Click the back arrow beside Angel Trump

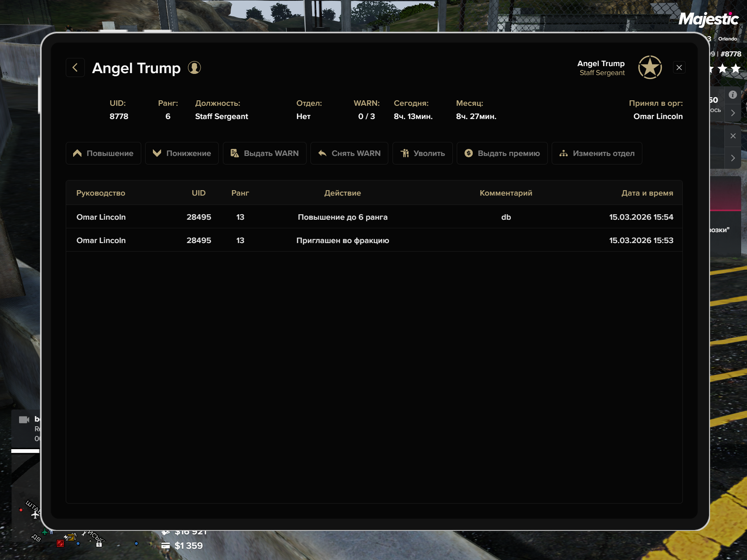pyautogui.click(x=75, y=68)
